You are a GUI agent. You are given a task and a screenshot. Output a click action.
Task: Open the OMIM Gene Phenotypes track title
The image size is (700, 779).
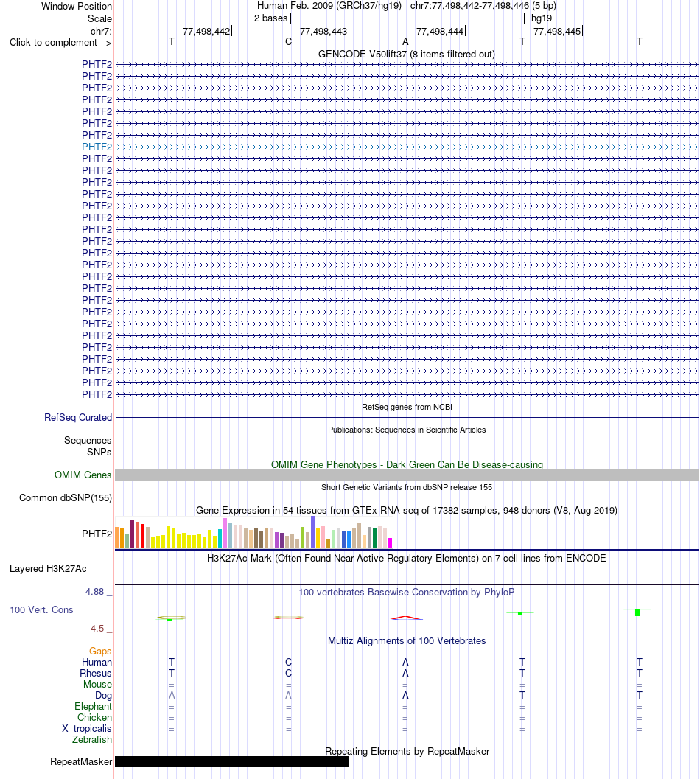(x=407, y=464)
